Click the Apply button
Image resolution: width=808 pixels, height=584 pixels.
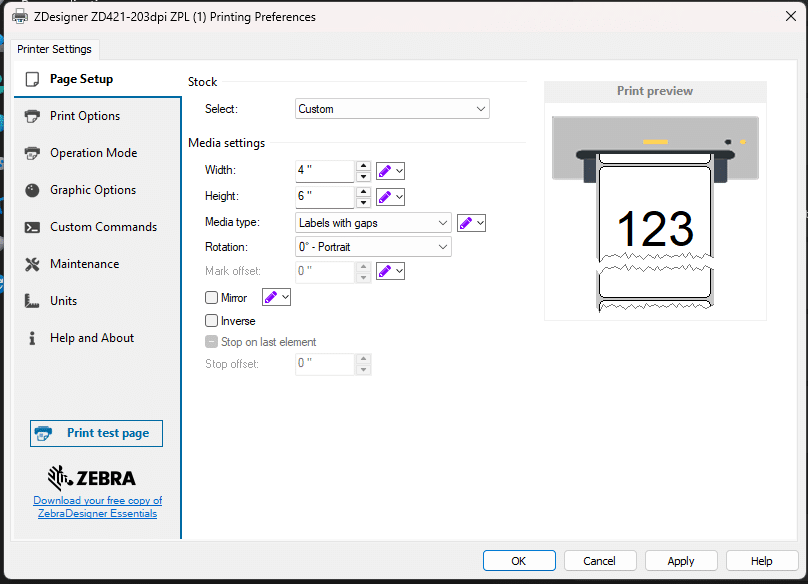(681, 561)
